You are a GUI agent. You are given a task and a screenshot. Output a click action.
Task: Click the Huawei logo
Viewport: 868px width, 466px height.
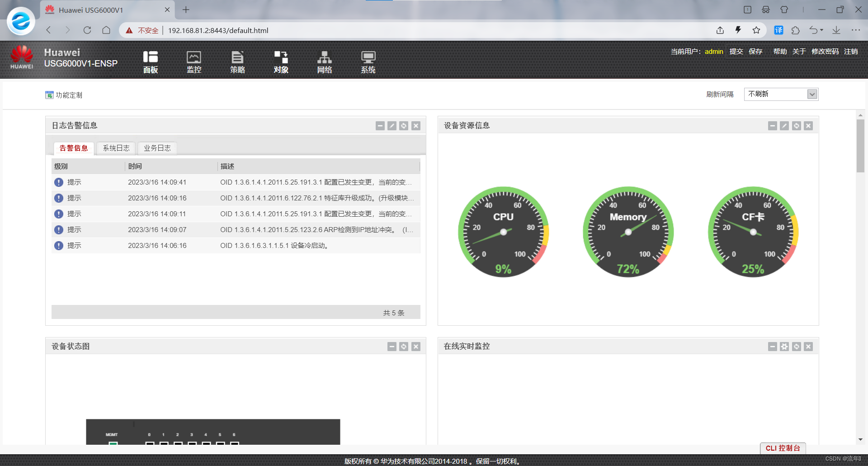[22, 57]
